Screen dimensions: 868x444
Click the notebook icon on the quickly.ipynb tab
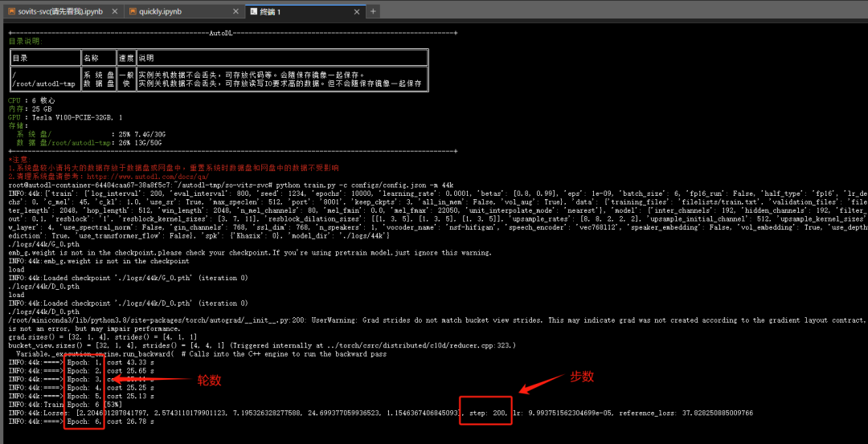point(133,11)
